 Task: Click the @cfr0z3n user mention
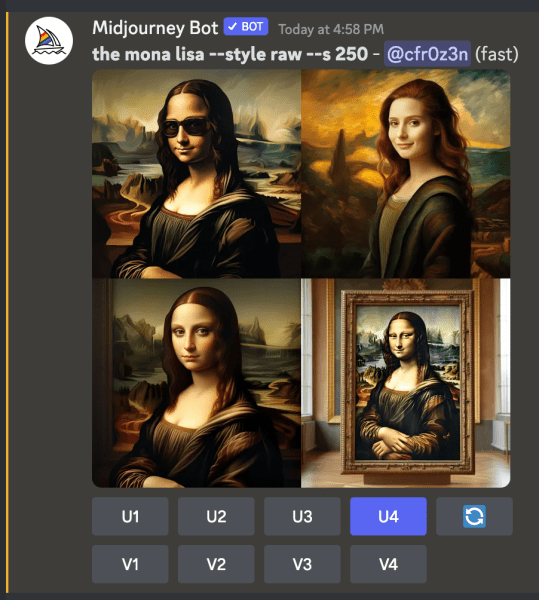427,54
